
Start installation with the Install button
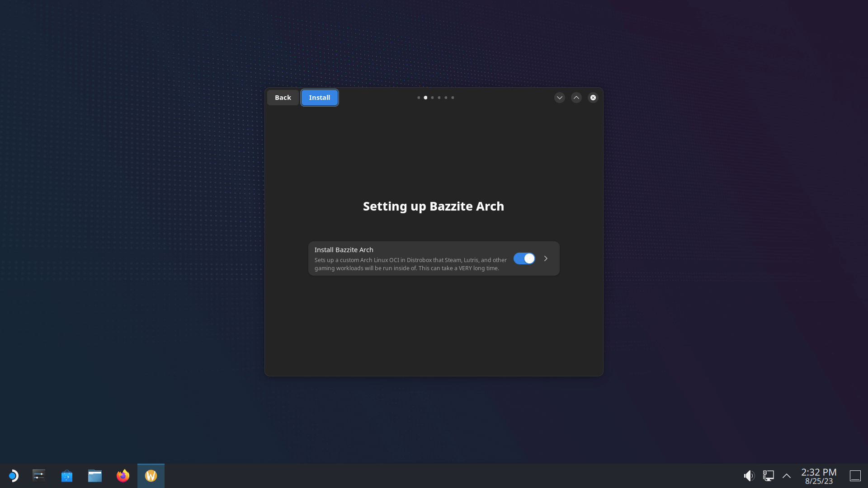pos(319,97)
